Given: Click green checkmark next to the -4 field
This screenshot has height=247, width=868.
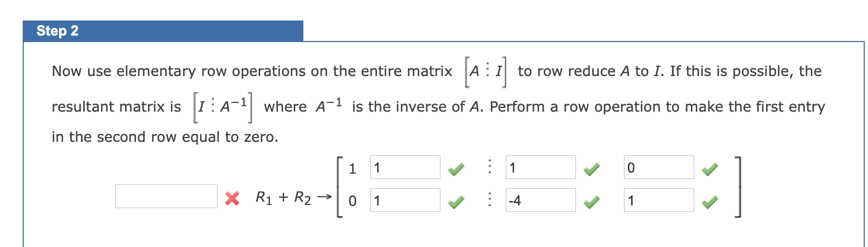Looking at the screenshot, I should [592, 202].
